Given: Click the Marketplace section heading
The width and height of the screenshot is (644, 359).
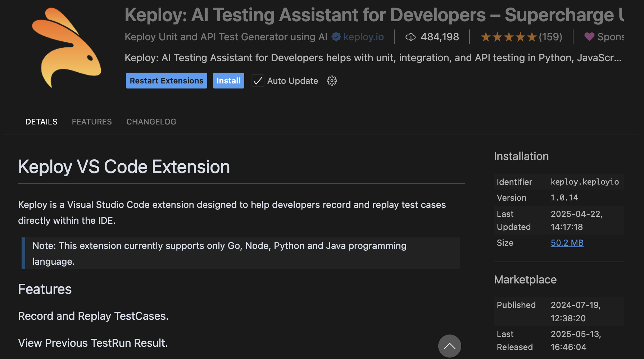Looking at the screenshot, I should (x=525, y=280).
